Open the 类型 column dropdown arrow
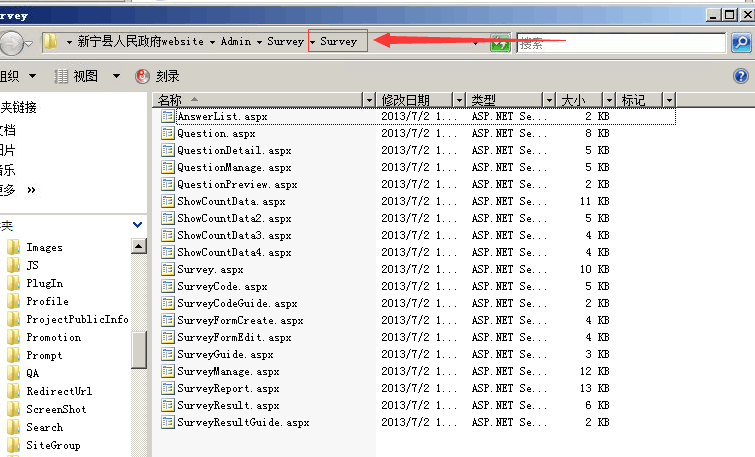Image resolution: width=755 pixels, height=457 pixels. (548, 100)
